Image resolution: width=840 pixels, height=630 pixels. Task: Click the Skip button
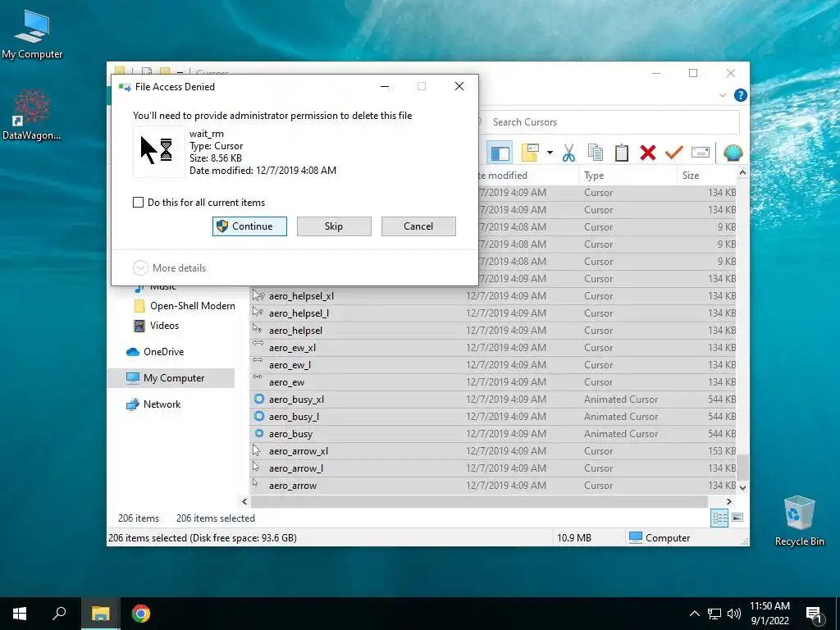334,226
